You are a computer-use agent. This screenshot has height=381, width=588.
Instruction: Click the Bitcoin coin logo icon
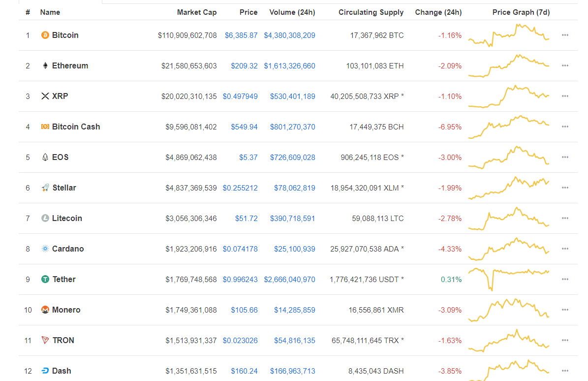[45, 35]
